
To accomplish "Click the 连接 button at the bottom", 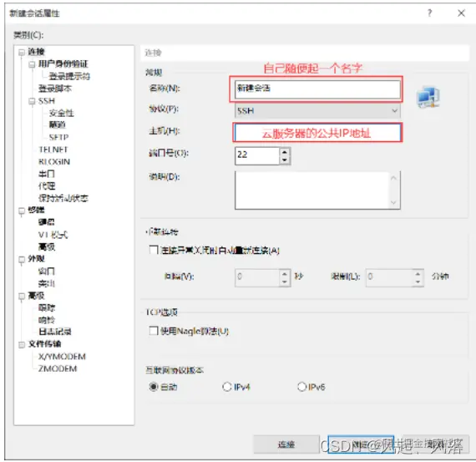I will [286, 444].
